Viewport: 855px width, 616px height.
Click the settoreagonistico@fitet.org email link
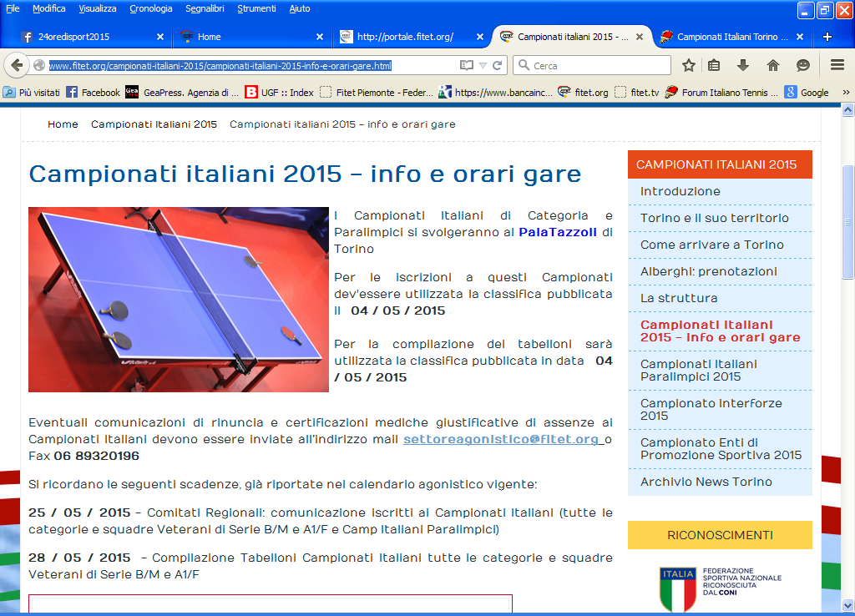click(501, 439)
